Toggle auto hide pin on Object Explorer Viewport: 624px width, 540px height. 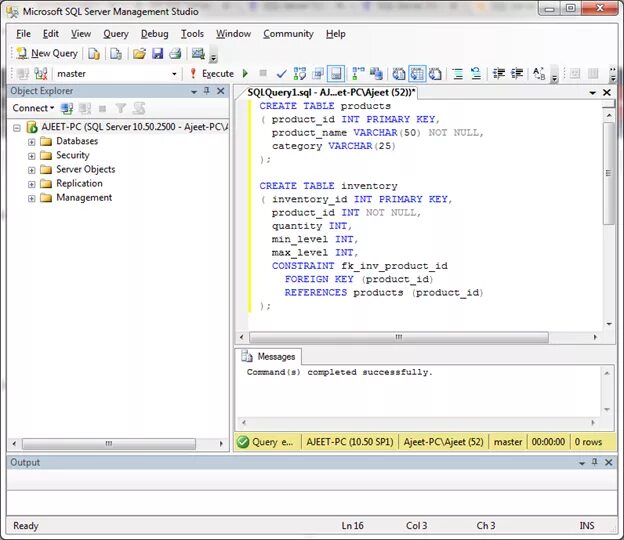tap(207, 91)
